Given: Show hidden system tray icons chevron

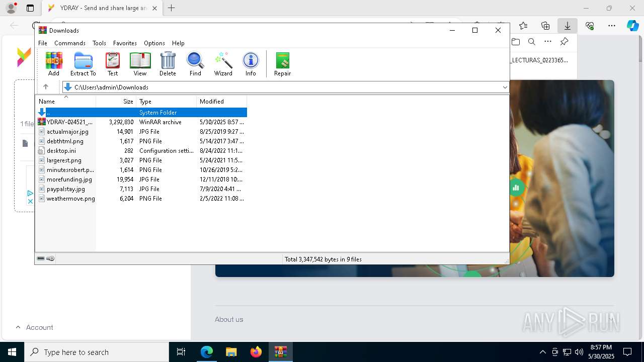Looking at the screenshot, I should (542, 352).
